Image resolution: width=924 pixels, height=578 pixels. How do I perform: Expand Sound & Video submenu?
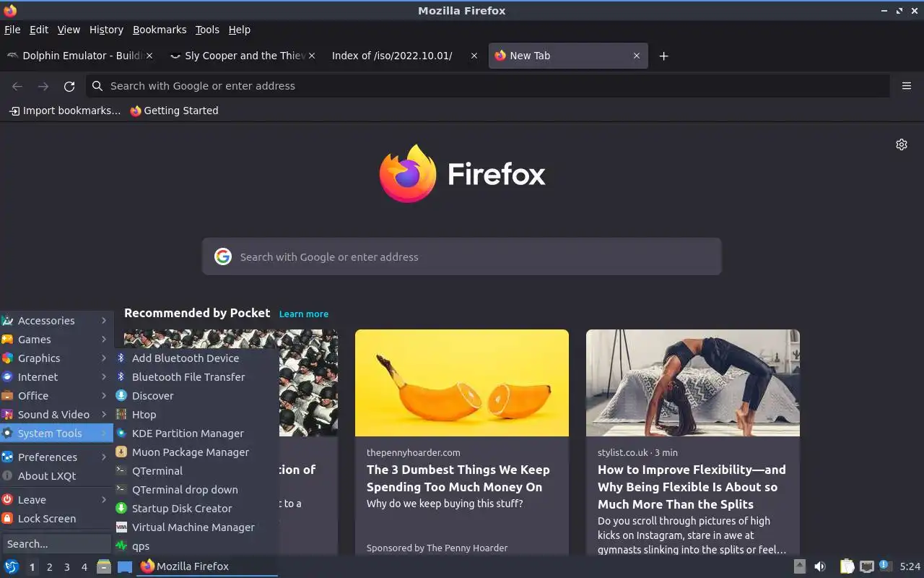(56, 415)
